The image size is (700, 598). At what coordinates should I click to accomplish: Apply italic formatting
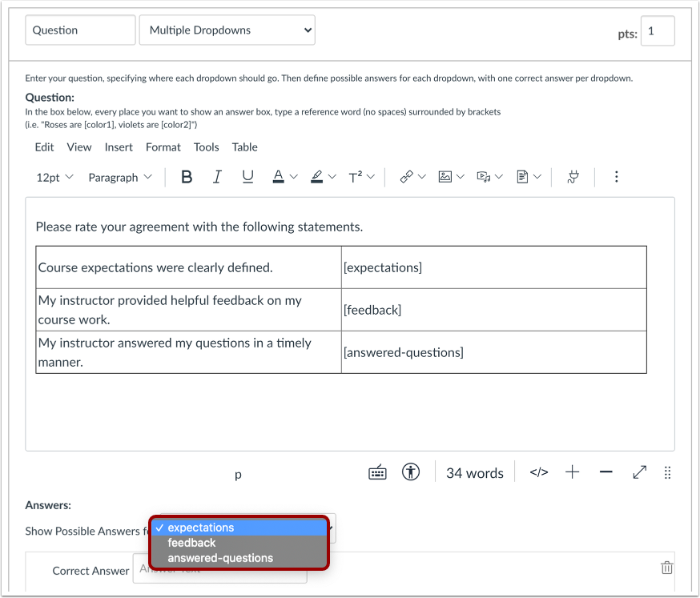(217, 177)
